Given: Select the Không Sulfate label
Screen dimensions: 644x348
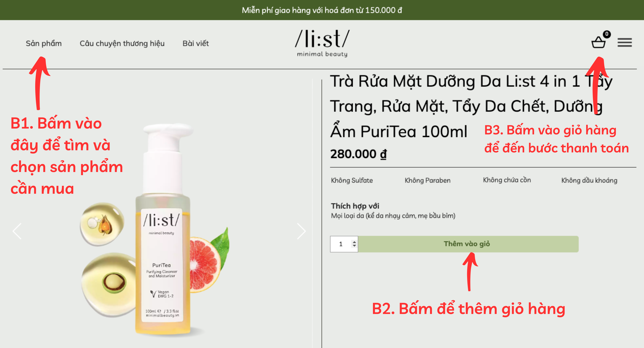Looking at the screenshot, I should [352, 180].
